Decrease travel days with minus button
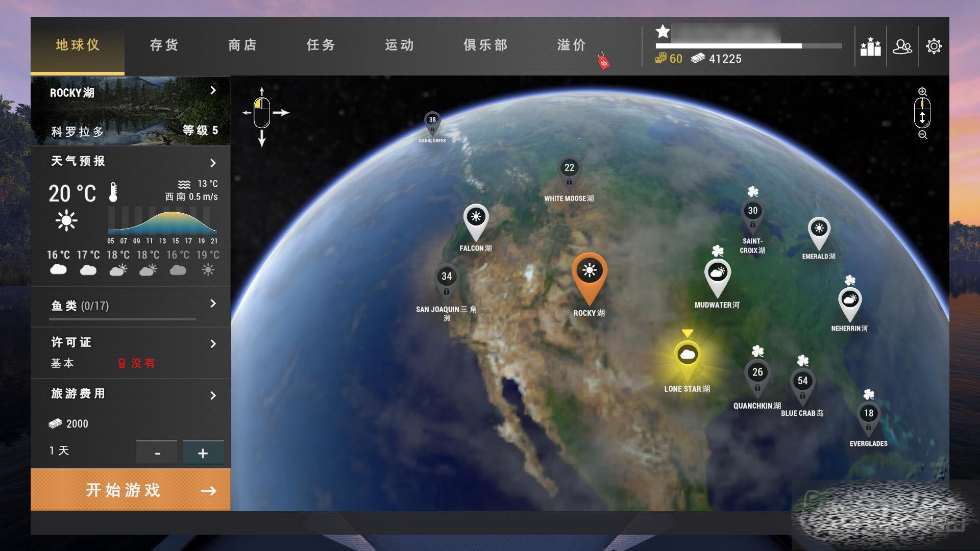Viewport: 980px width, 551px height. [157, 453]
